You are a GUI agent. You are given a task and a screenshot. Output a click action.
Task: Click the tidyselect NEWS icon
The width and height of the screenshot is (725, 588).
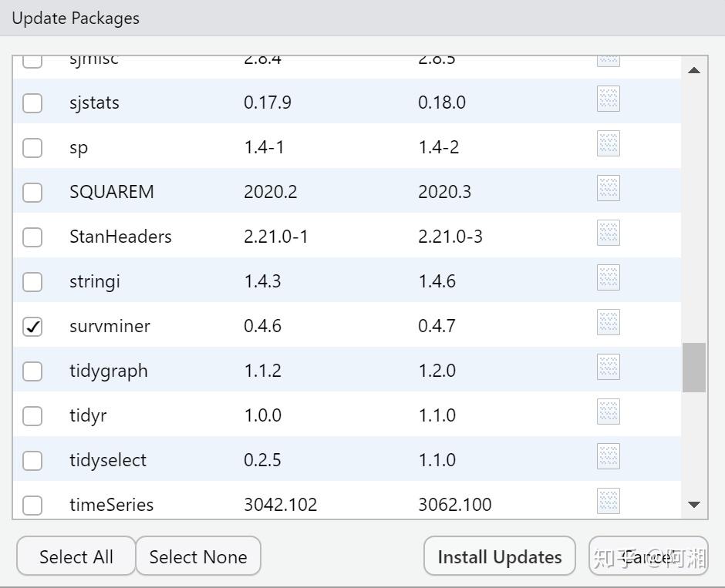(608, 457)
